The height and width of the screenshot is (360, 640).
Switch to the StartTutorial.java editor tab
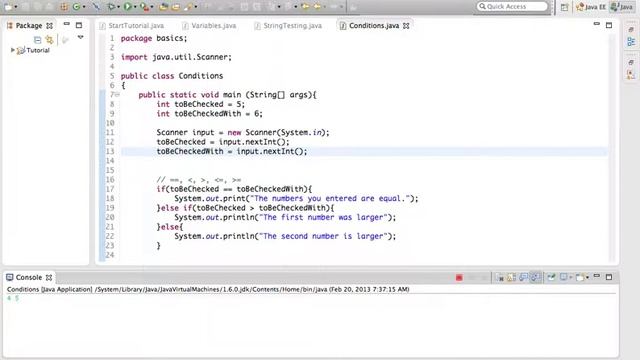(131, 26)
